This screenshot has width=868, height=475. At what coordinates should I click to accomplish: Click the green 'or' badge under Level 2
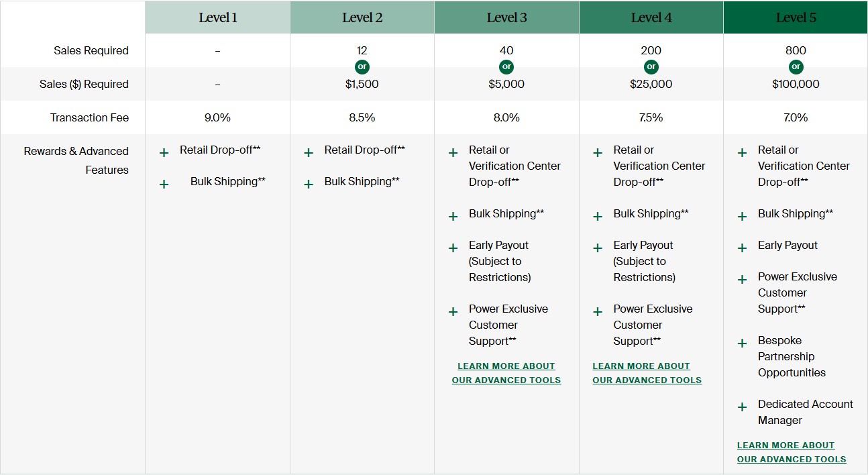362,66
